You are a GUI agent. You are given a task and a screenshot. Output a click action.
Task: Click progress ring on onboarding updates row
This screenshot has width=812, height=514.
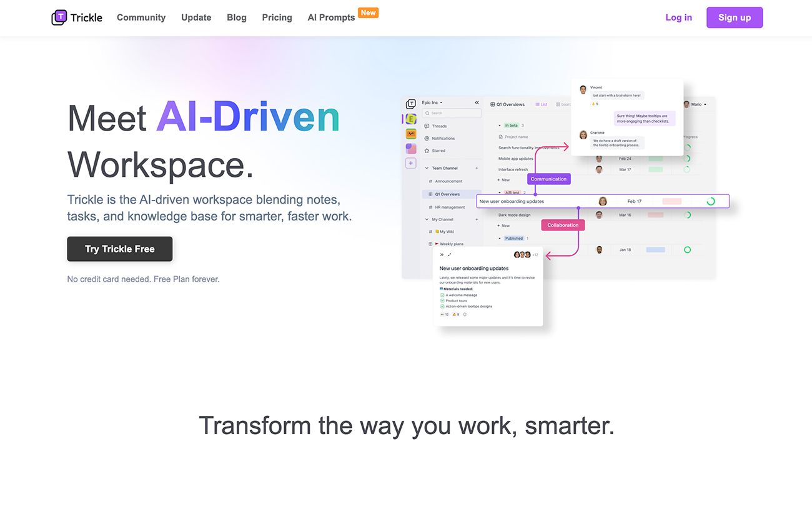(710, 201)
